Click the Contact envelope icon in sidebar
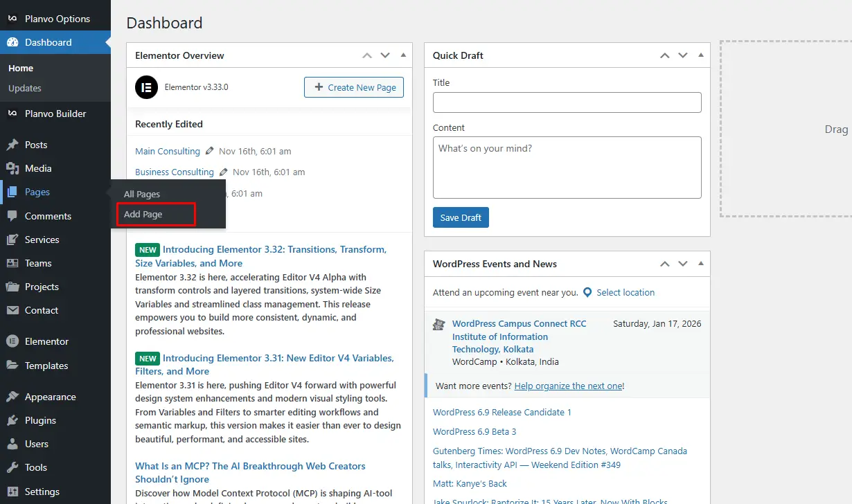852x504 pixels. (12, 310)
